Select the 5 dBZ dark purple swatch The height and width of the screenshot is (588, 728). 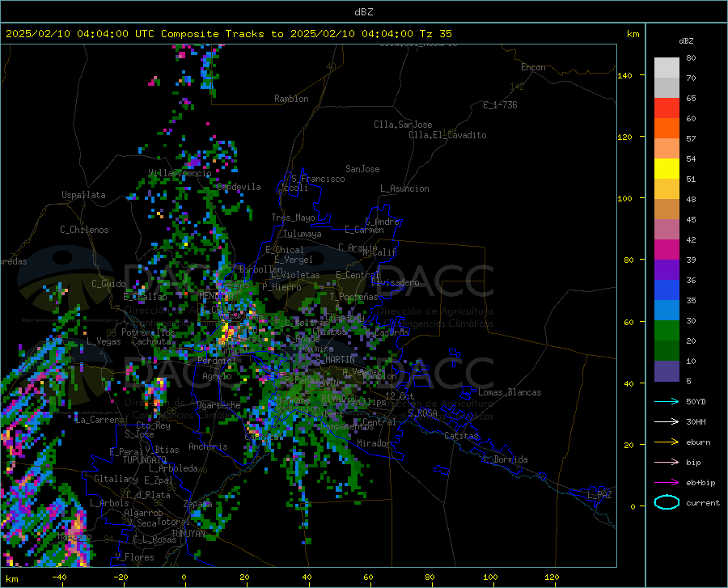click(x=667, y=371)
